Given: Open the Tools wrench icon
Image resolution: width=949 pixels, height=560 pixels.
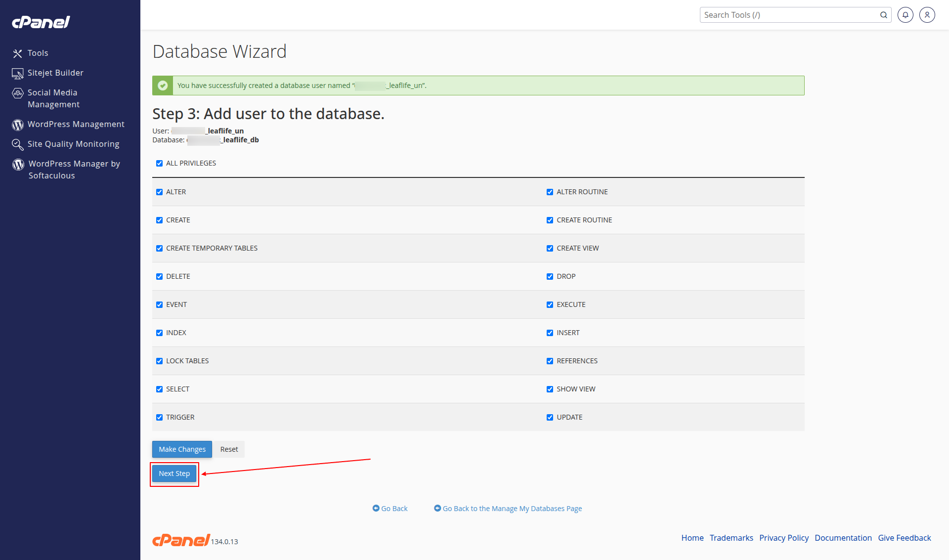Looking at the screenshot, I should pos(18,53).
